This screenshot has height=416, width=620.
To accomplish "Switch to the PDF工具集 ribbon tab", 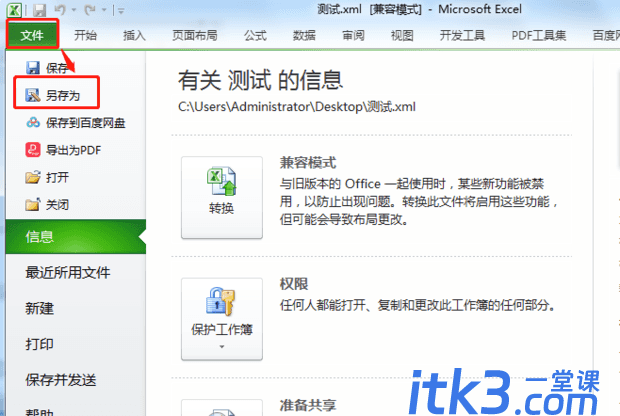I will (x=539, y=36).
